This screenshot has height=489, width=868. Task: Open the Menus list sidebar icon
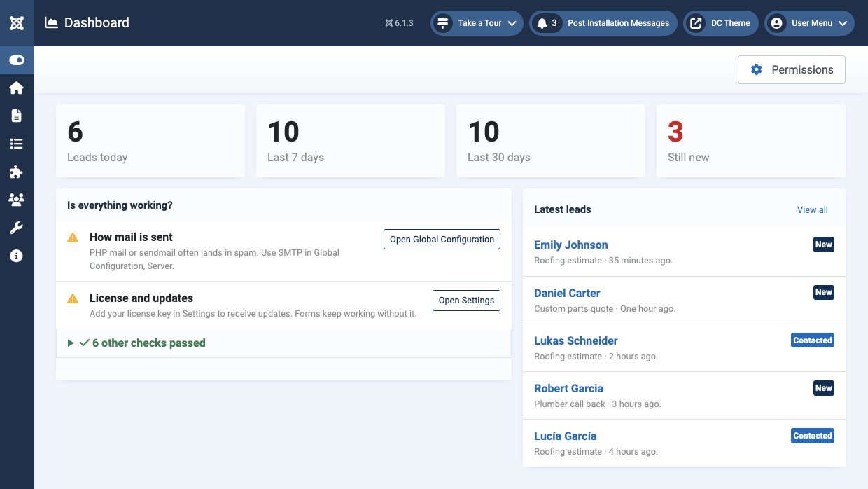[x=17, y=144]
